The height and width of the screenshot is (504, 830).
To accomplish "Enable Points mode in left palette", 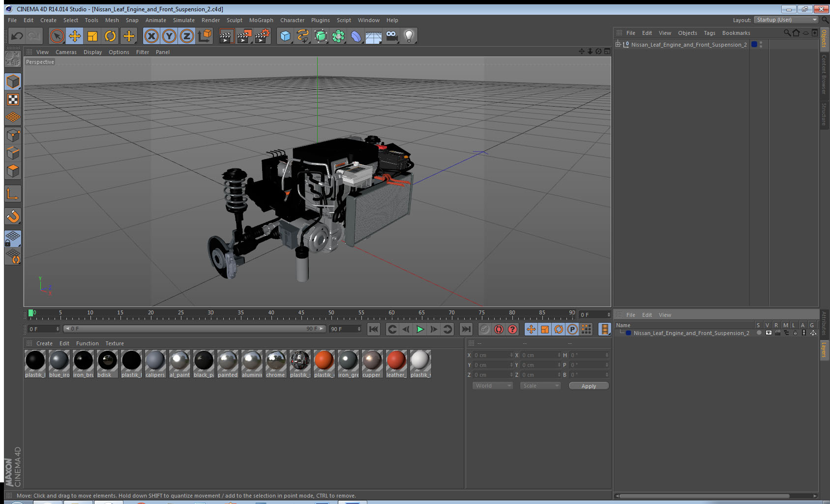I will [13, 136].
